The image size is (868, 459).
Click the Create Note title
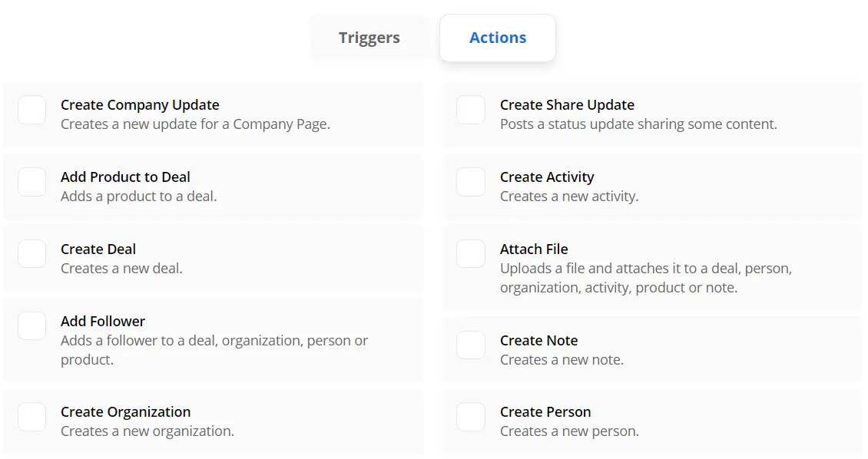pyautogui.click(x=538, y=341)
